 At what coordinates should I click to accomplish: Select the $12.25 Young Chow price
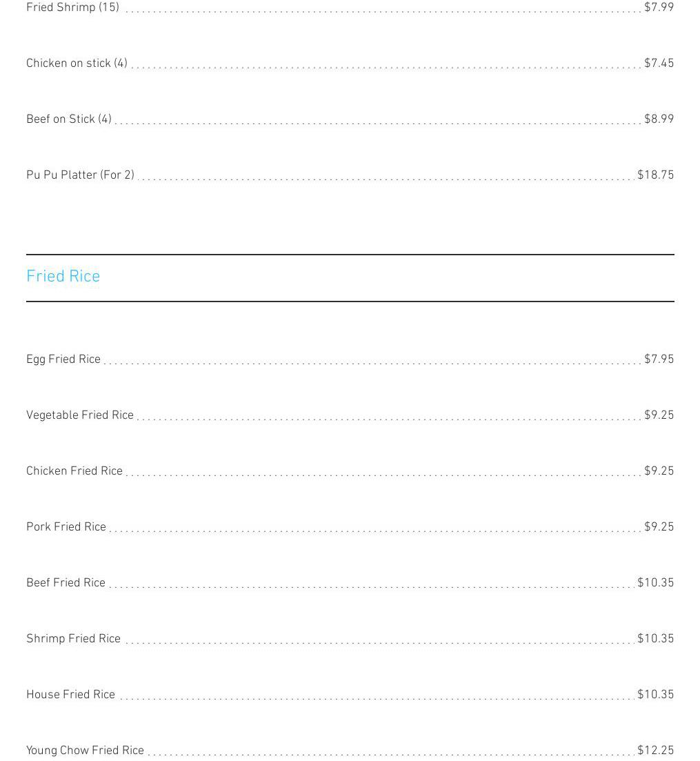coord(655,751)
